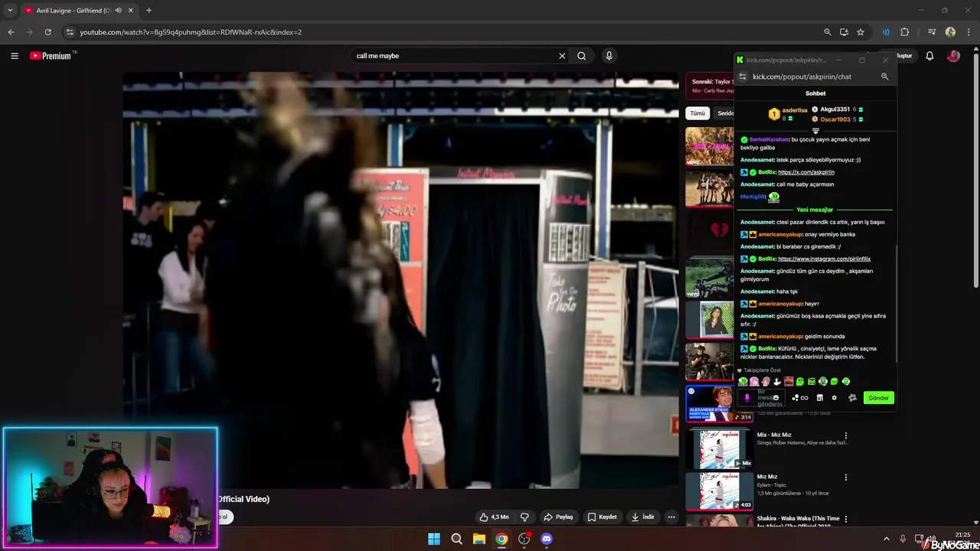Open Kick chat settings gear

[835, 398]
